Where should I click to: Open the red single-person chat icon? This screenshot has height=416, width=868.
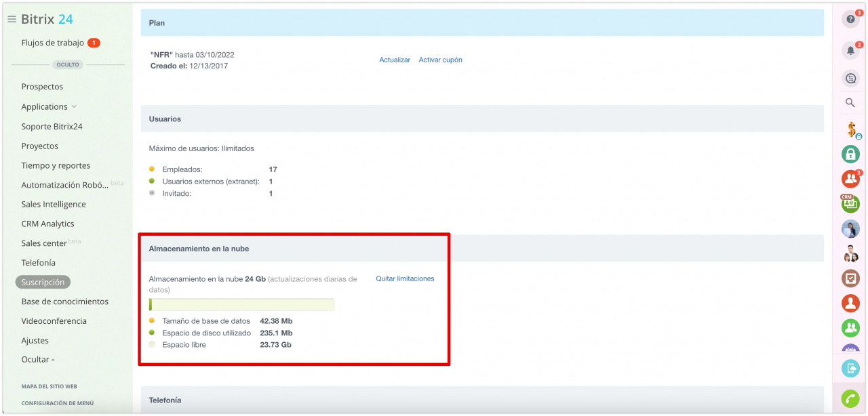850,303
